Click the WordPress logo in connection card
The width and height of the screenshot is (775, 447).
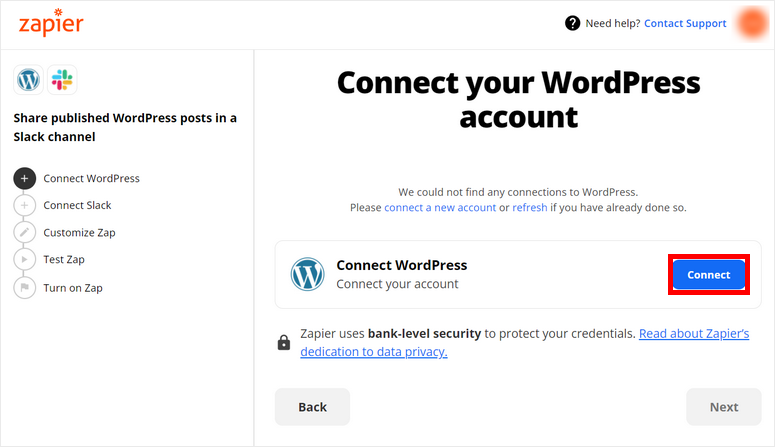307,274
